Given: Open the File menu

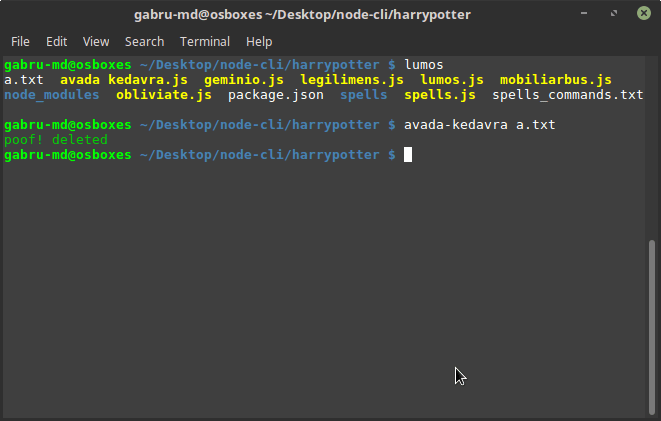Looking at the screenshot, I should click(20, 42).
